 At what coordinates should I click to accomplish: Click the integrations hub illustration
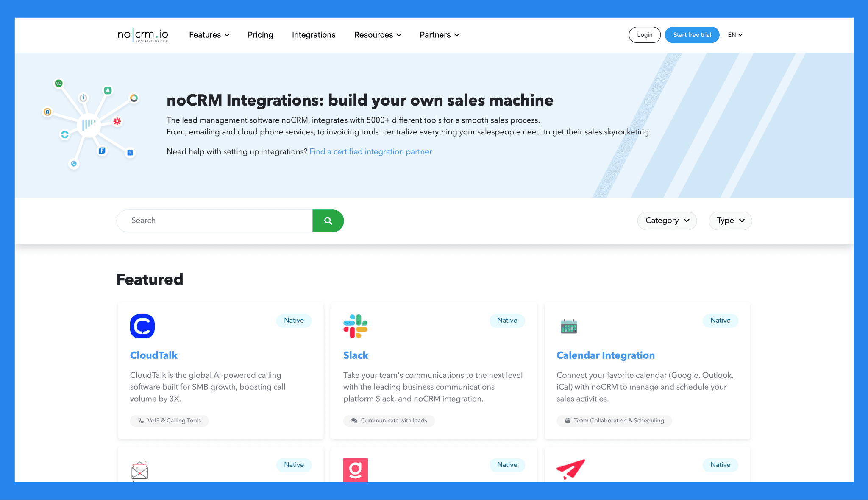tap(90, 123)
